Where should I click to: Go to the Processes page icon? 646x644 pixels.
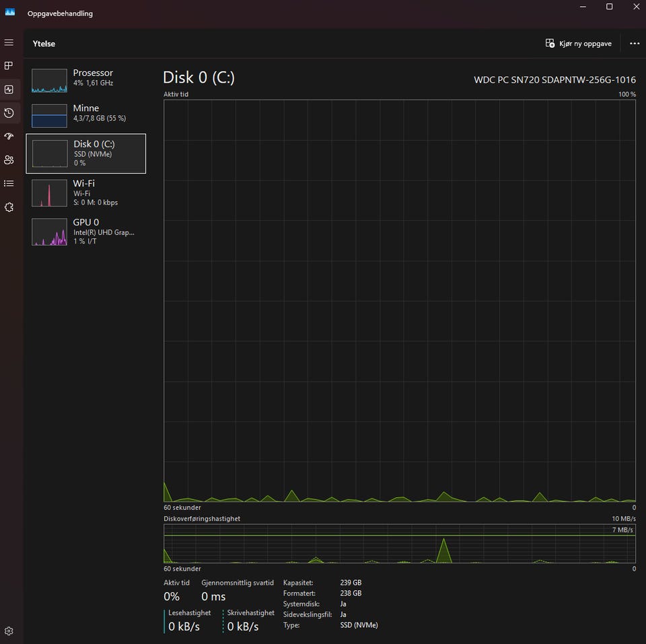point(9,65)
